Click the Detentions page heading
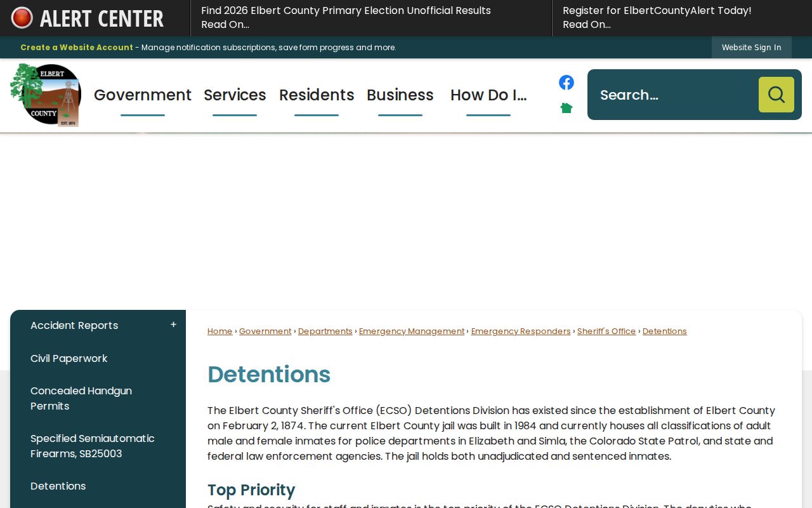This screenshot has width=812, height=508. point(269,375)
